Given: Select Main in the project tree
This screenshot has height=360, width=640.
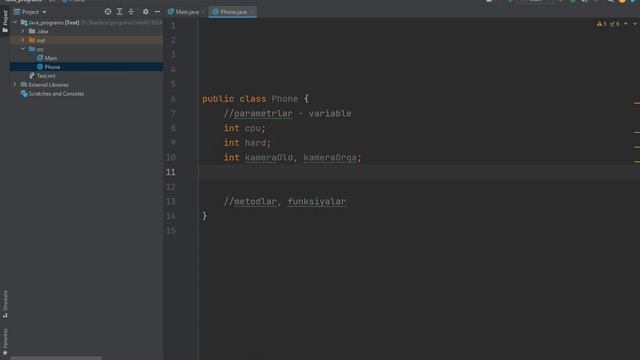Looking at the screenshot, I should coord(51,58).
